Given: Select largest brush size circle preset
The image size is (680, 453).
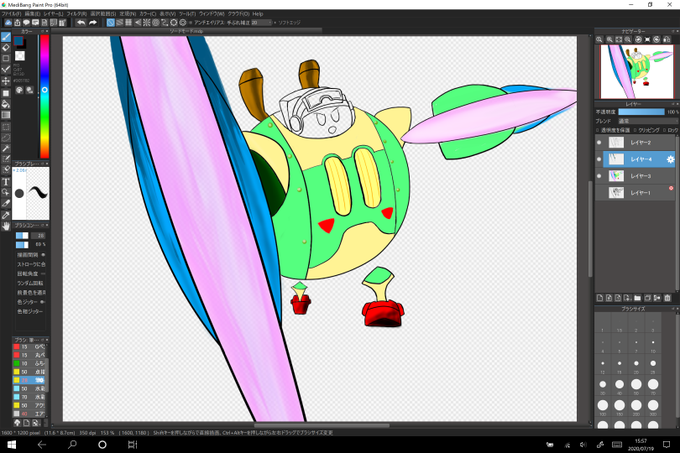Looking at the screenshot, I should tap(653, 426).
